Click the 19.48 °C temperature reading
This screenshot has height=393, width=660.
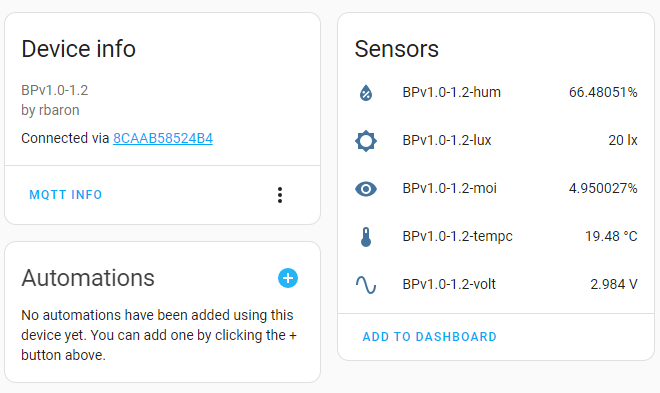click(611, 236)
